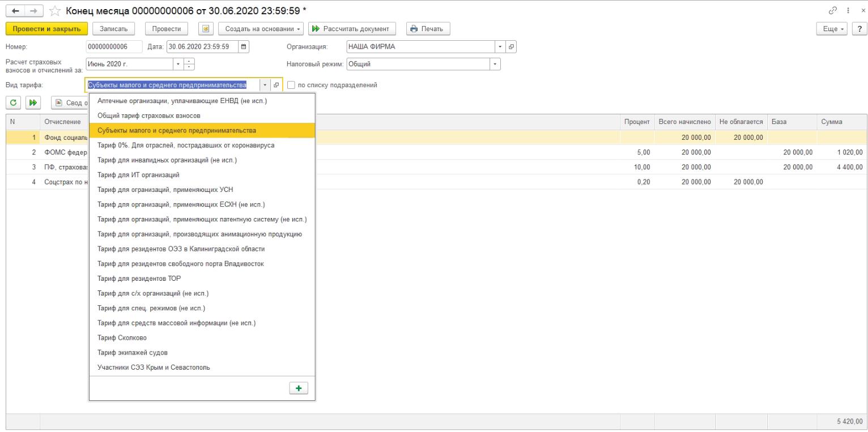Expand the Организация dropdown arrow
Screen dimensions: 868x432
501,47
